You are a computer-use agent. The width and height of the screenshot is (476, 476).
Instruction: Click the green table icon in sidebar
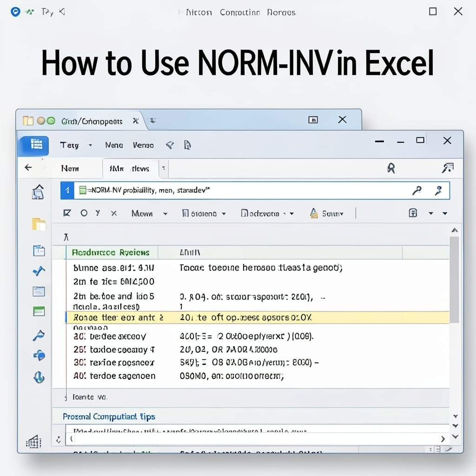(x=39, y=311)
